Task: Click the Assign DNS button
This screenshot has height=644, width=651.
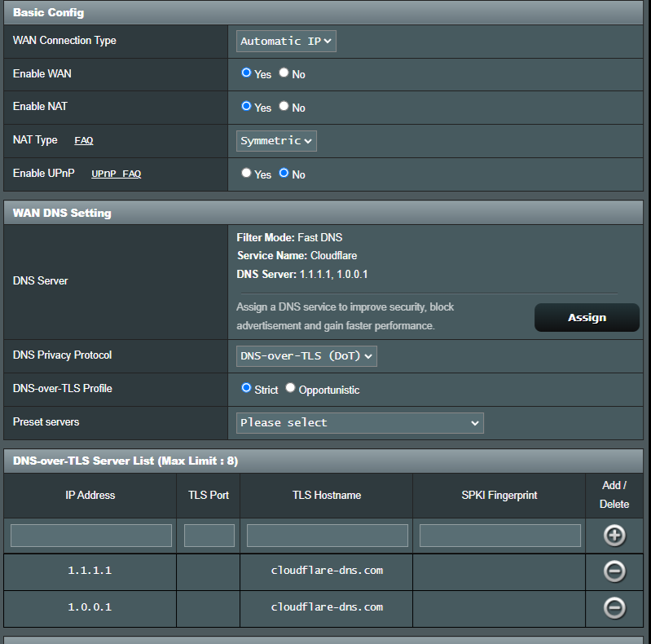Action: [587, 317]
